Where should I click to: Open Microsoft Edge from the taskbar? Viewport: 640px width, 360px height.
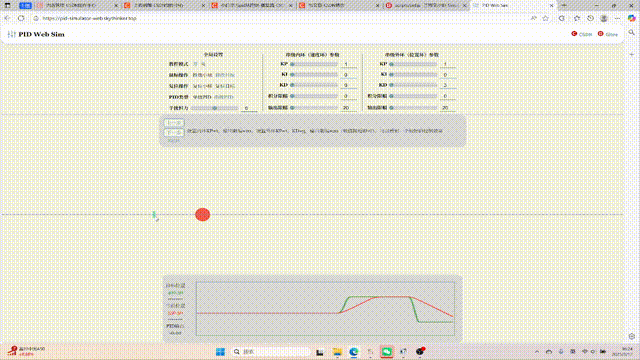point(354,352)
